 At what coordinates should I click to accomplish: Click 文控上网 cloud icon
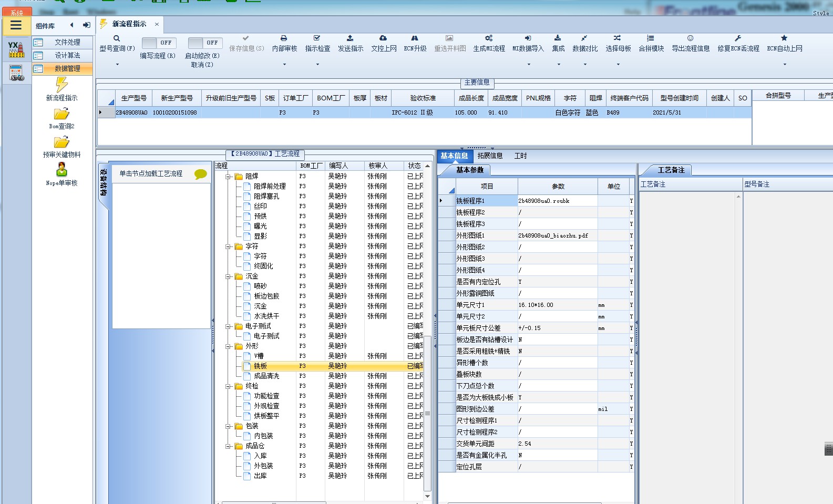click(383, 38)
